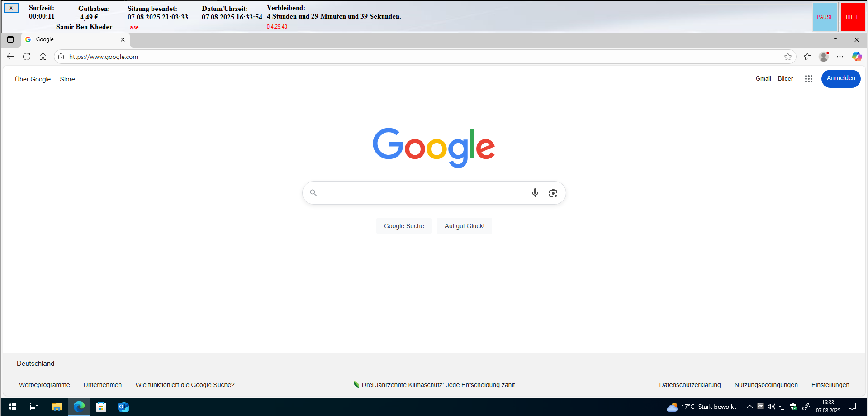This screenshot has height=417, width=868.
Task: Open the Über Google link
Action: tap(33, 79)
